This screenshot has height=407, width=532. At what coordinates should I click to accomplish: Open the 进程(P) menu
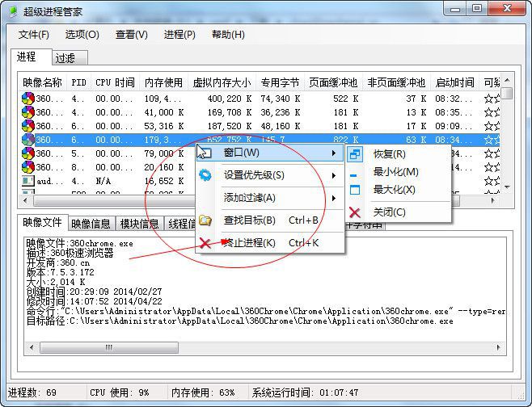click(179, 35)
